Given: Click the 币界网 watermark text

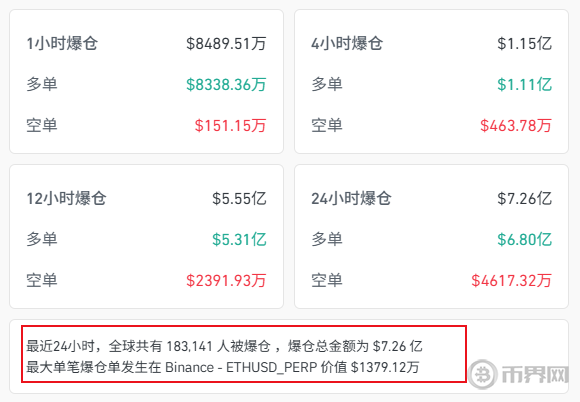Looking at the screenshot, I should (535, 374).
